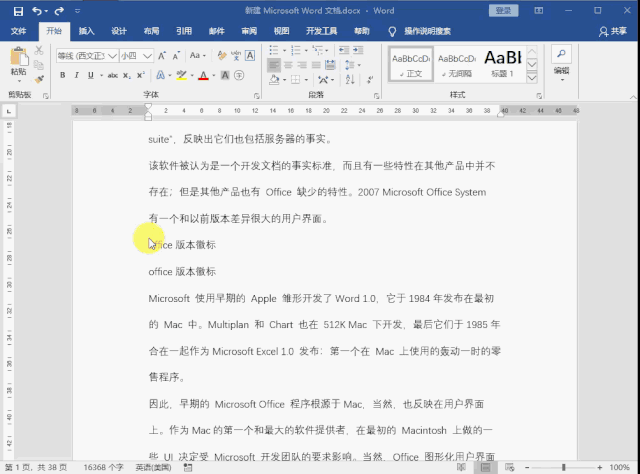Open the Aa change case dropdown
The height and width of the screenshot is (474, 640).
198,56
